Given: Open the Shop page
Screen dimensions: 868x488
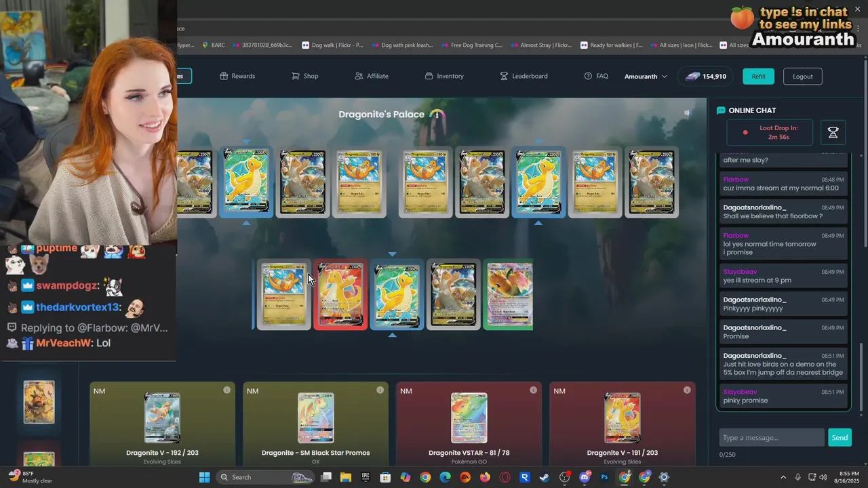Looking at the screenshot, I should 304,76.
